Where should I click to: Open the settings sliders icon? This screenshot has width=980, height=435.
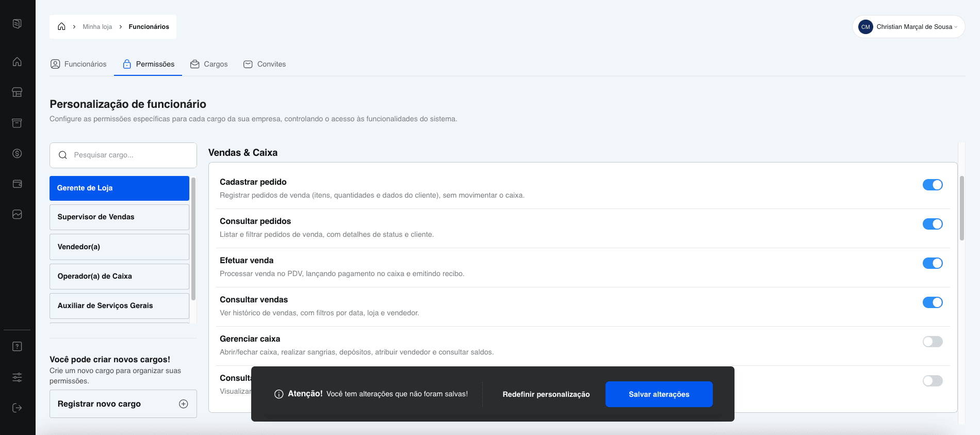click(17, 377)
